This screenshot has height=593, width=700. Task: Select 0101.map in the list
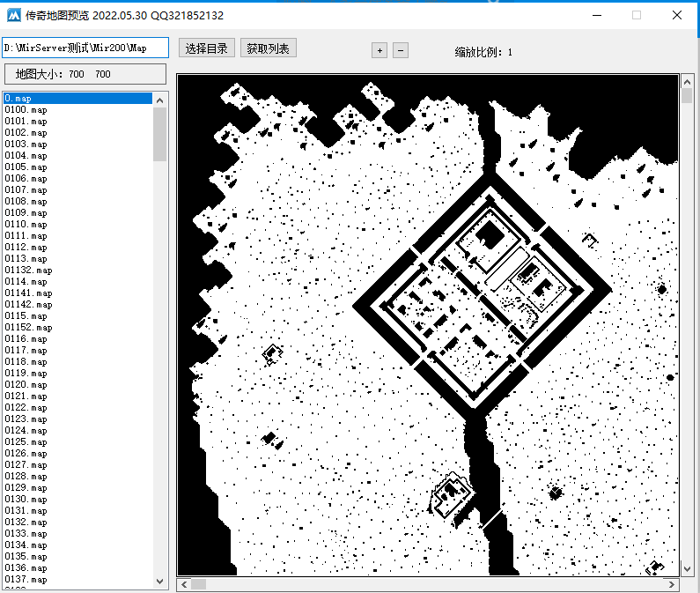pos(77,122)
